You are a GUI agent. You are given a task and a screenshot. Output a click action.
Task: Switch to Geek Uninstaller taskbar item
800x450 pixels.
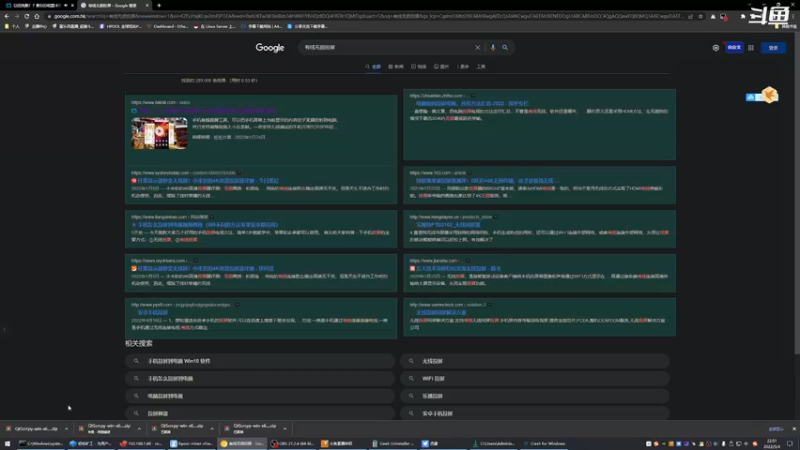392,444
